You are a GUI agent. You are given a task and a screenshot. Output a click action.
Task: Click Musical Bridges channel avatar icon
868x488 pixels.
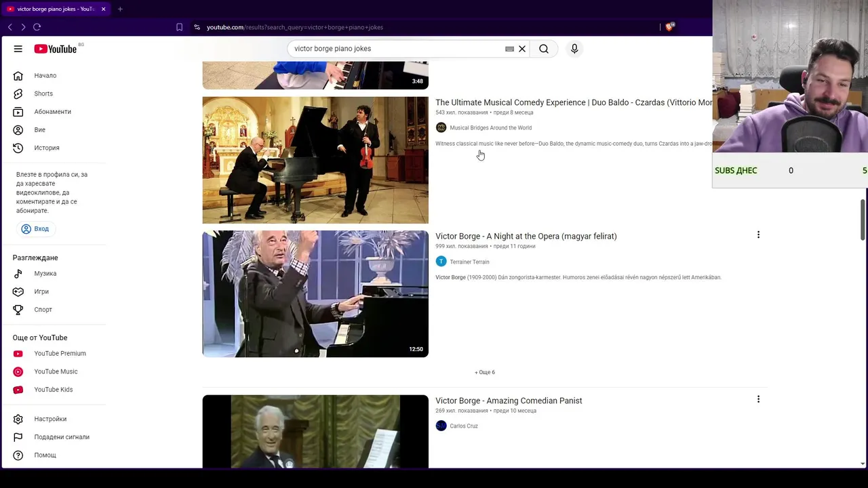[x=441, y=127]
